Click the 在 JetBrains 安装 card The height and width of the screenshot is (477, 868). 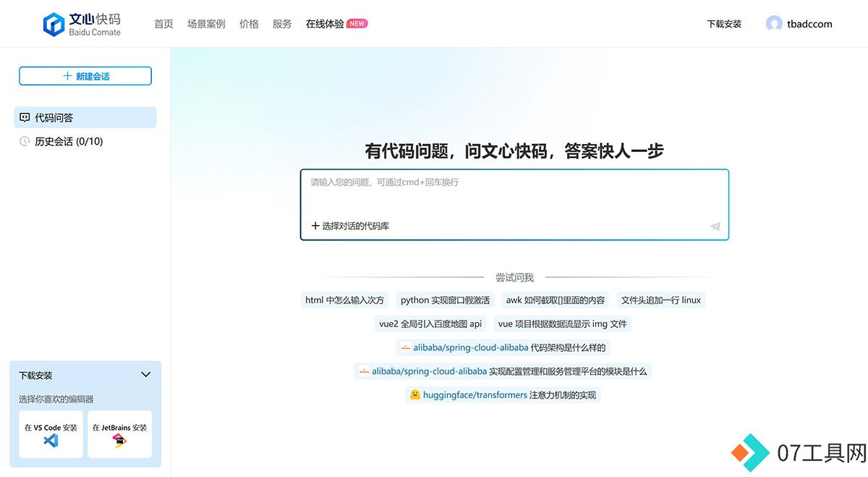pyautogui.click(x=119, y=434)
